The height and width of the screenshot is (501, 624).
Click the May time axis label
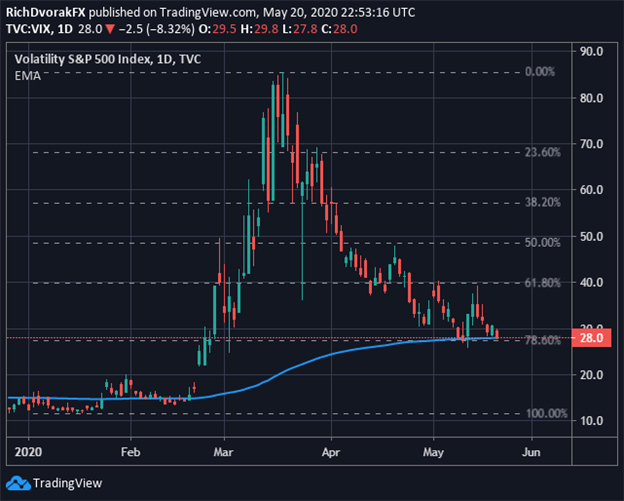pos(433,452)
